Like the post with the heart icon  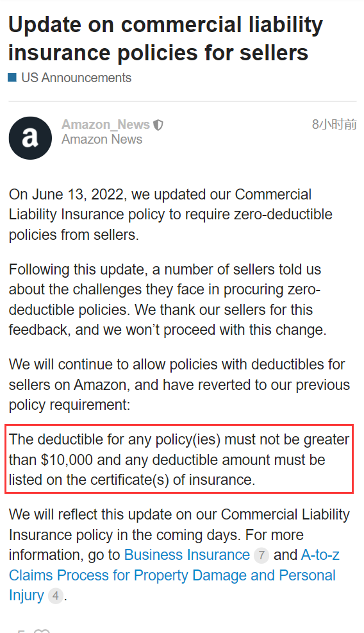pos(42,630)
